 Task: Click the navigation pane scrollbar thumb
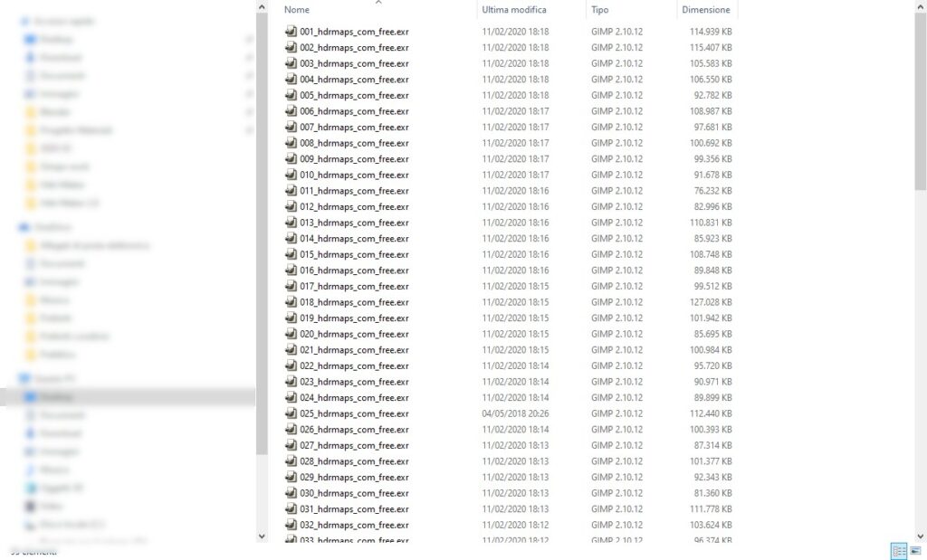pos(262,234)
